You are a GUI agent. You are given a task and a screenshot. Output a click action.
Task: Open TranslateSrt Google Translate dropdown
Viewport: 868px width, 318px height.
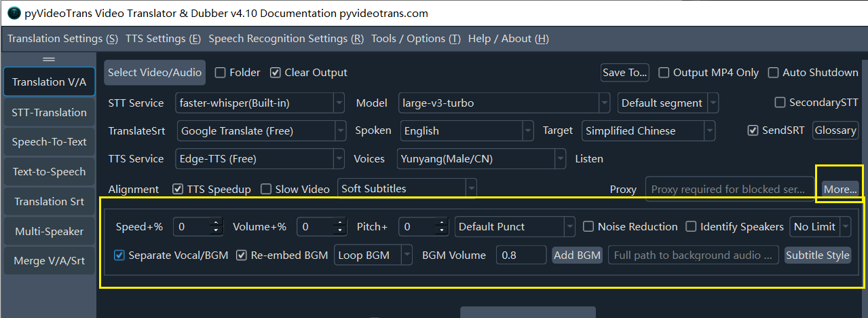click(261, 130)
